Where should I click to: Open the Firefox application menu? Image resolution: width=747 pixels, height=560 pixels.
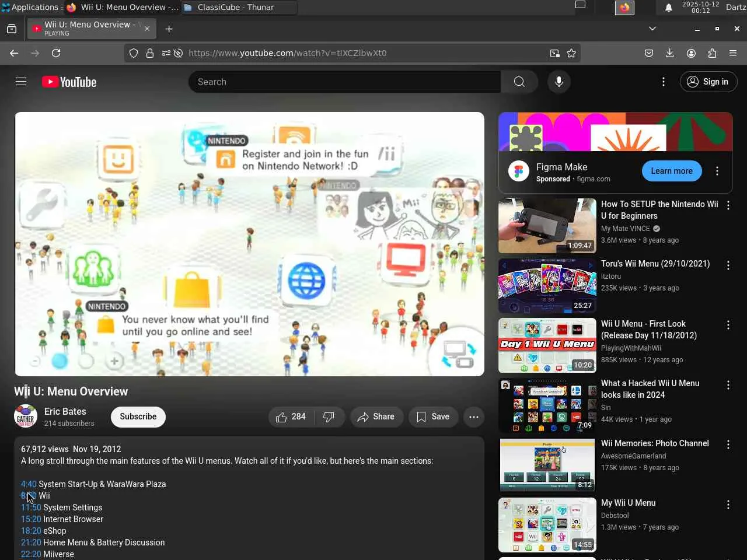tap(733, 53)
